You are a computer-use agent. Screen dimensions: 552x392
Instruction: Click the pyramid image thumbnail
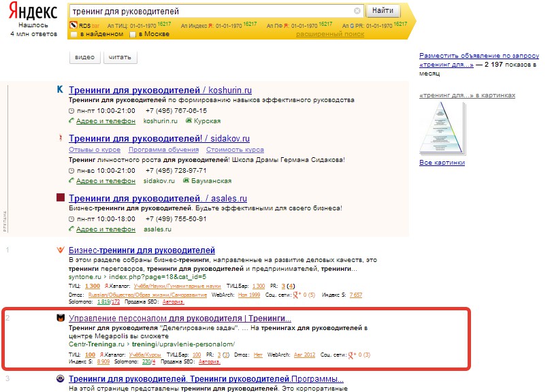[x=442, y=128]
